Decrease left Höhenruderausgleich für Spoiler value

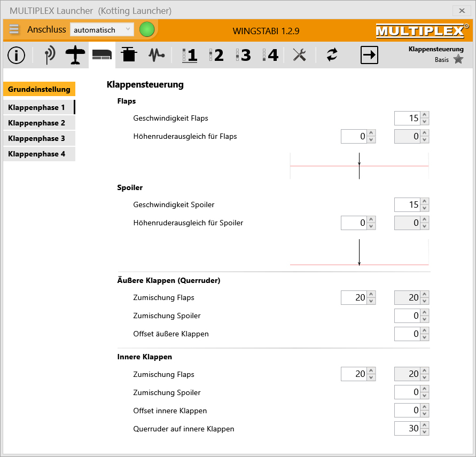pos(371,226)
